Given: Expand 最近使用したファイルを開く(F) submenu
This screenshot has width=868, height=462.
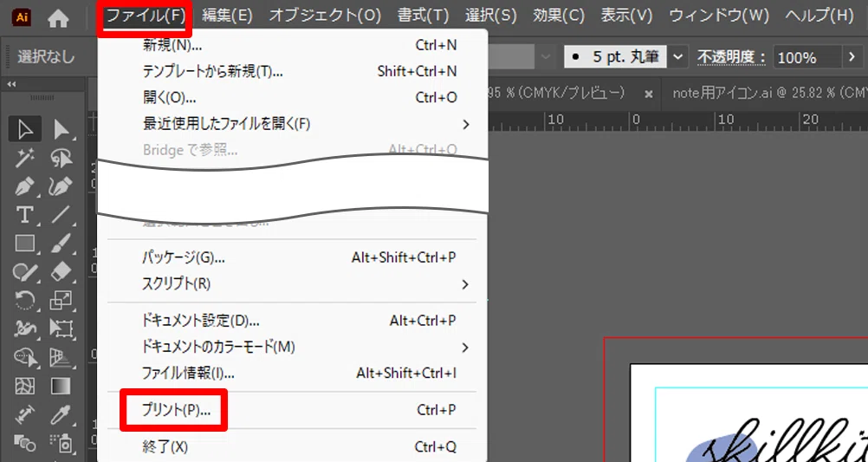Looking at the screenshot, I should coord(292,124).
